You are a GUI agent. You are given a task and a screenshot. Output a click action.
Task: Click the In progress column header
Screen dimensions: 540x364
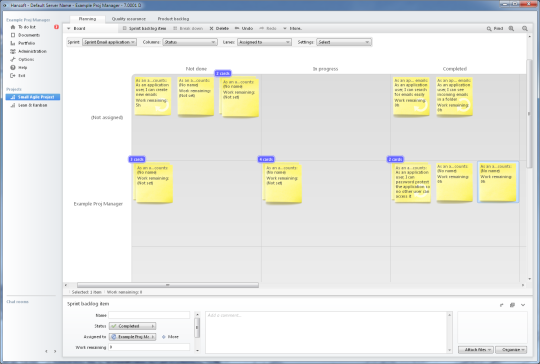pos(325,69)
